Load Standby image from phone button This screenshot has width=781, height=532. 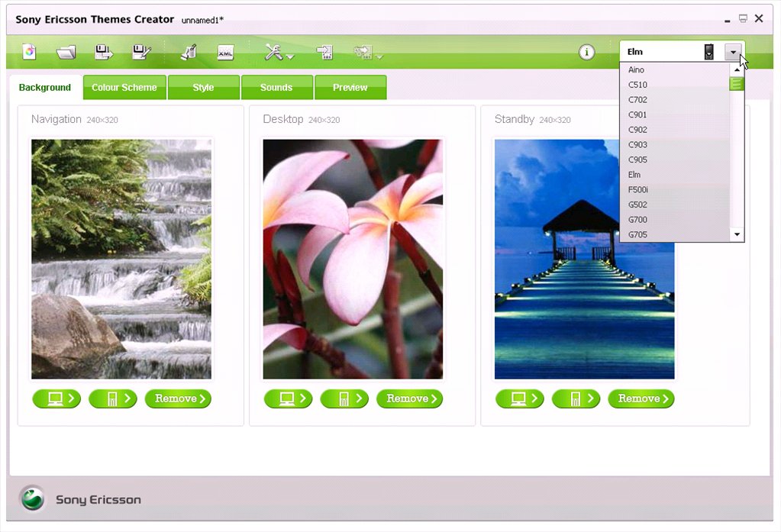point(576,398)
